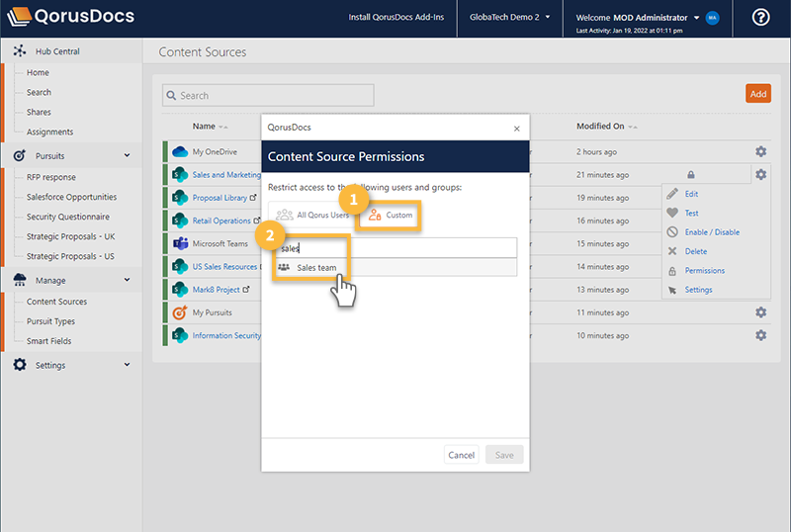The height and width of the screenshot is (532, 791).
Task: Click Save in permissions dialog
Action: [x=504, y=455]
